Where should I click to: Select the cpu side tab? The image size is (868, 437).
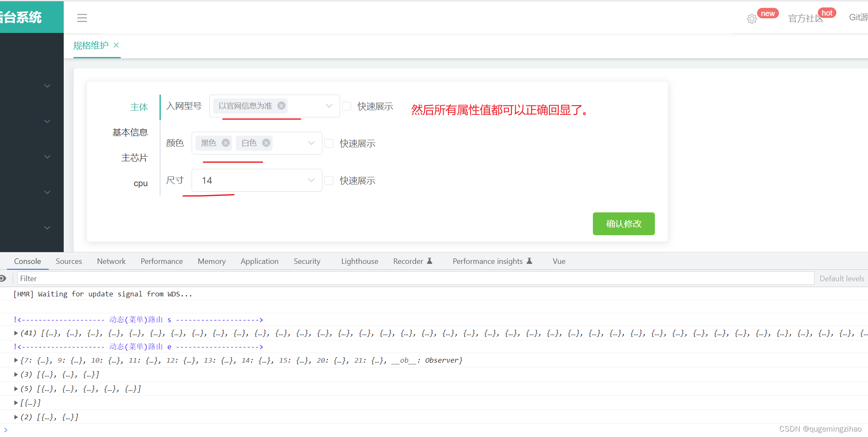pos(141,183)
